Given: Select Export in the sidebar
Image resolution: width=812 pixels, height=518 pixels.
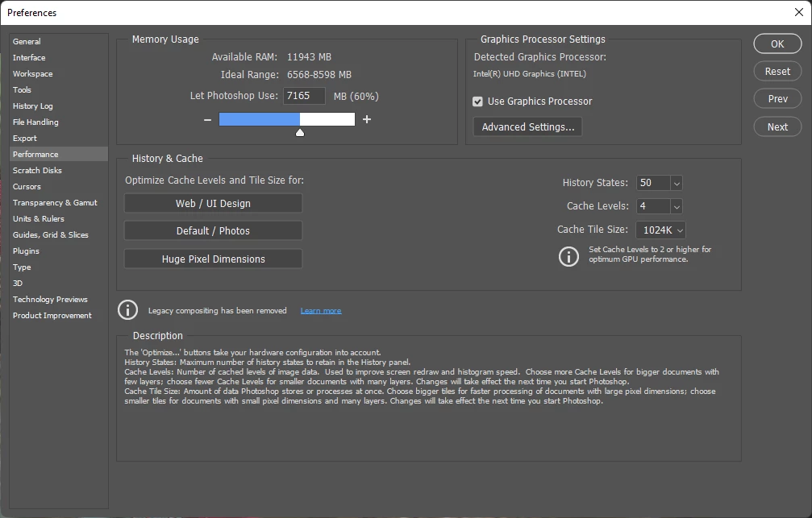Looking at the screenshot, I should [x=58, y=139].
